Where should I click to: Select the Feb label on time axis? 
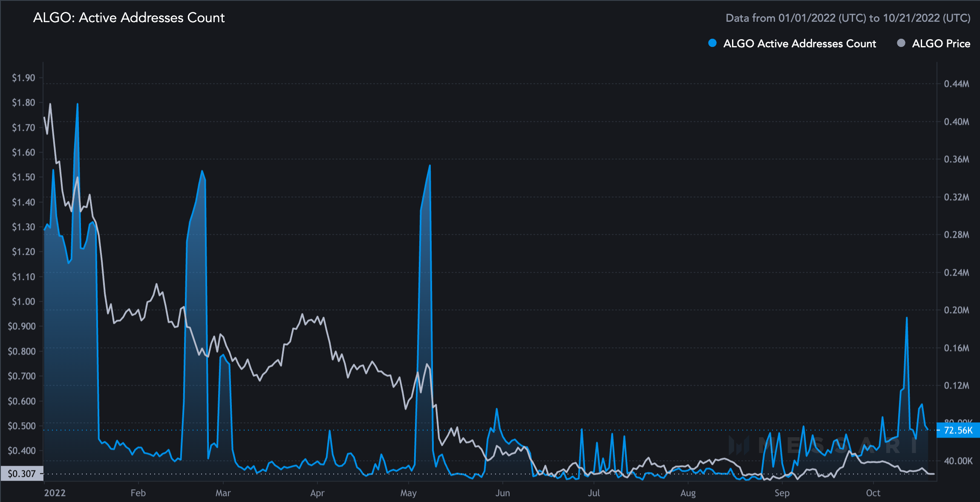(138, 493)
